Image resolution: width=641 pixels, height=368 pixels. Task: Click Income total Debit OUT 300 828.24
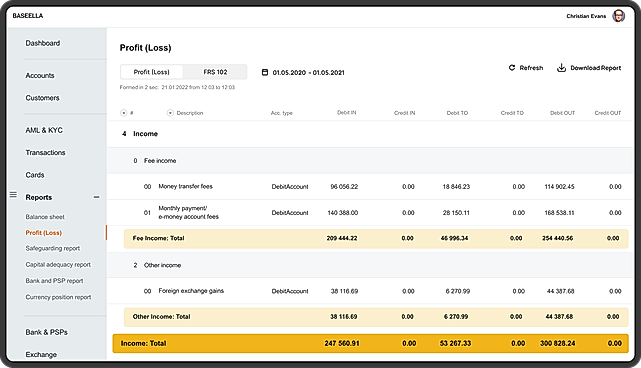pyautogui.click(x=558, y=343)
